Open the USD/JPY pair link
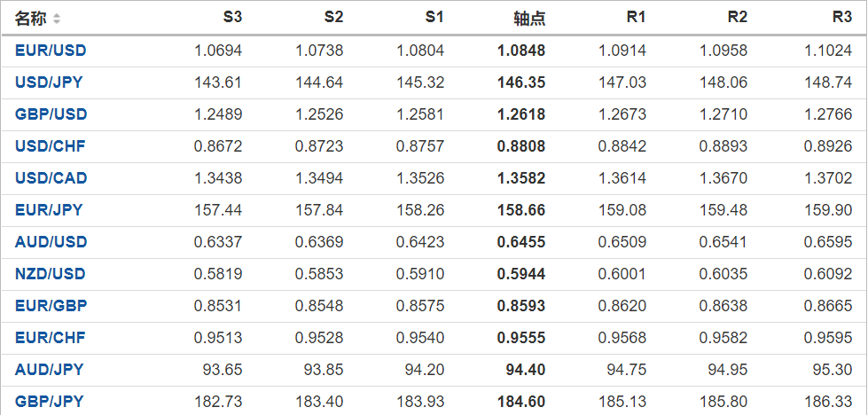This screenshot has height=415, width=868. pos(50,82)
